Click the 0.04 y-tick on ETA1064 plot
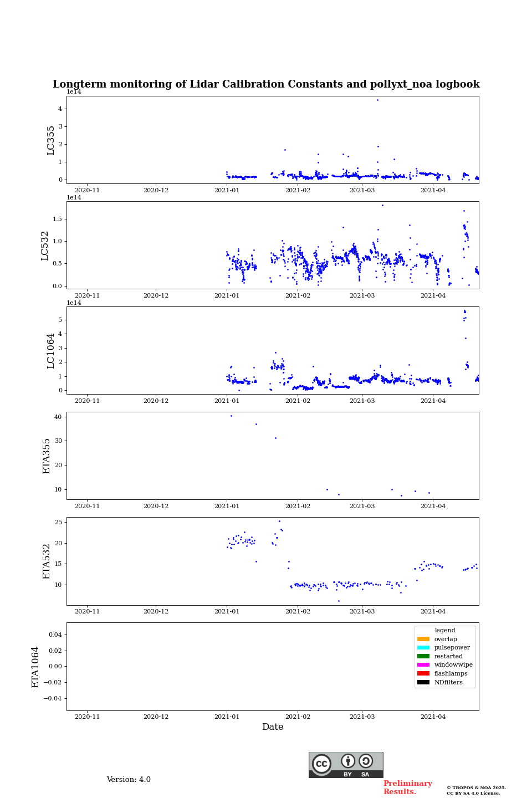The image size is (532, 798). coord(54,635)
